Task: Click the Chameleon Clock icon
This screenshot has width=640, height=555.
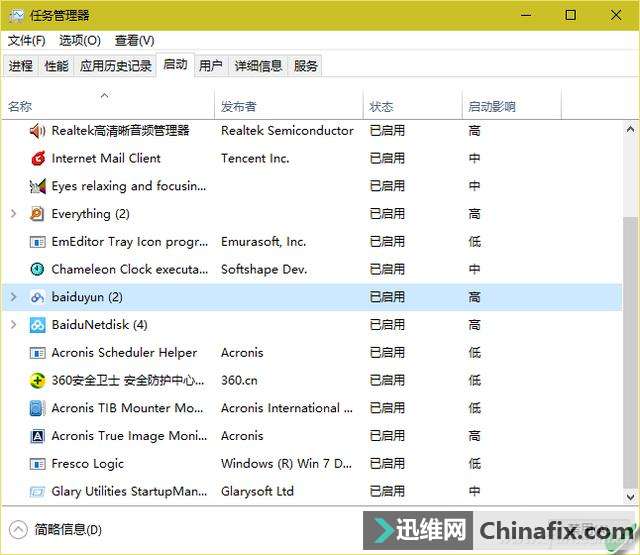Action: pos(38,269)
